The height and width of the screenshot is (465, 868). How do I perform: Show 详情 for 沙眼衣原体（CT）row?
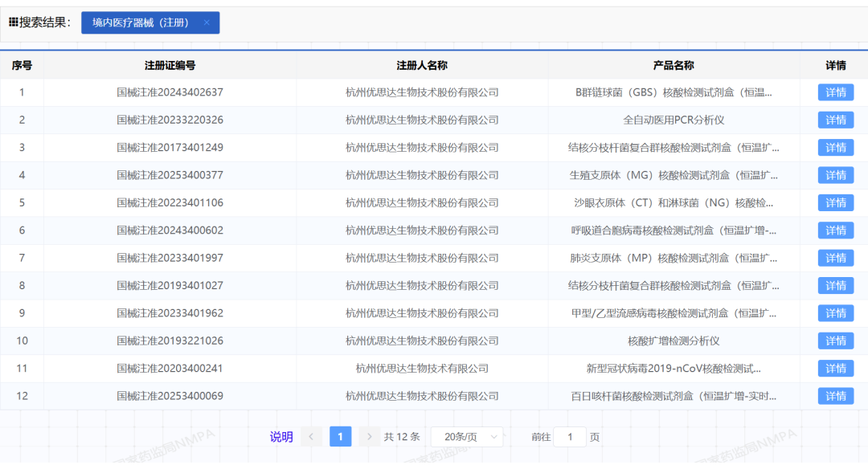[836, 202]
